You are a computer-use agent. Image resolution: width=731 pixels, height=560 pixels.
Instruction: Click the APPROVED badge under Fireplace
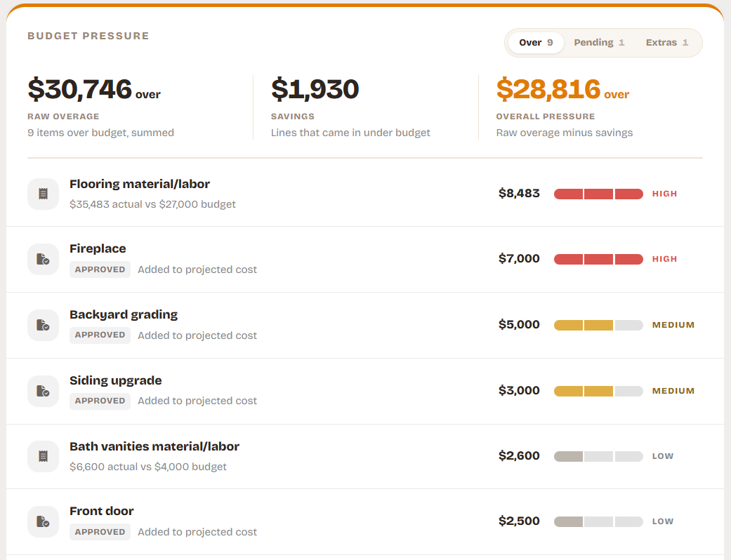click(100, 269)
